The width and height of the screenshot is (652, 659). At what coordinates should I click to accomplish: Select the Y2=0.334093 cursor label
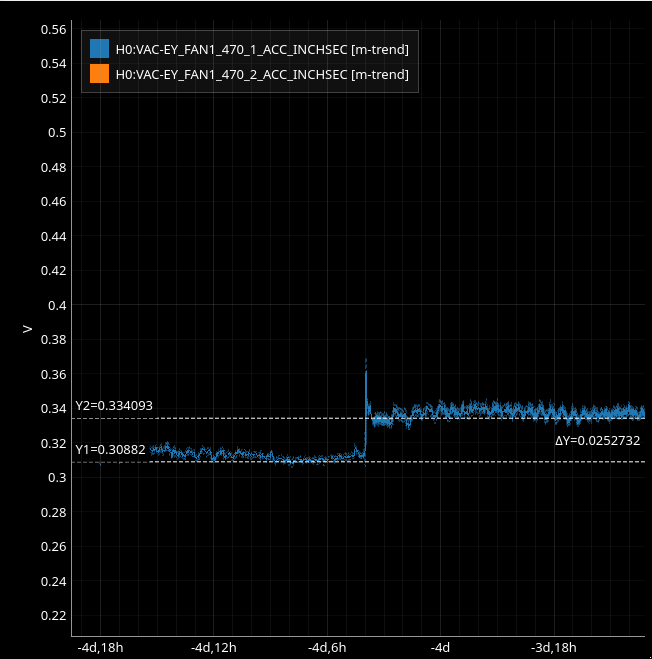pyautogui.click(x=114, y=406)
